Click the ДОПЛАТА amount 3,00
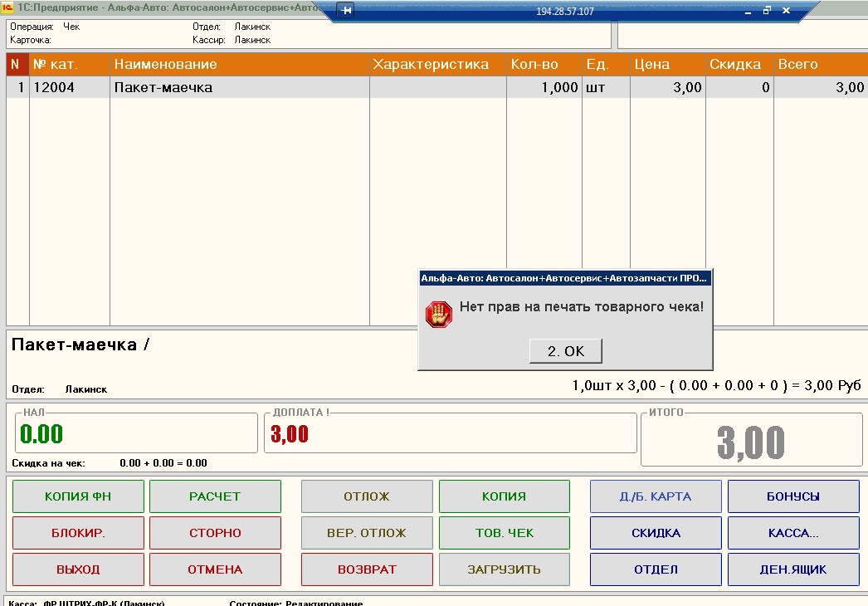 [x=290, y=433]
